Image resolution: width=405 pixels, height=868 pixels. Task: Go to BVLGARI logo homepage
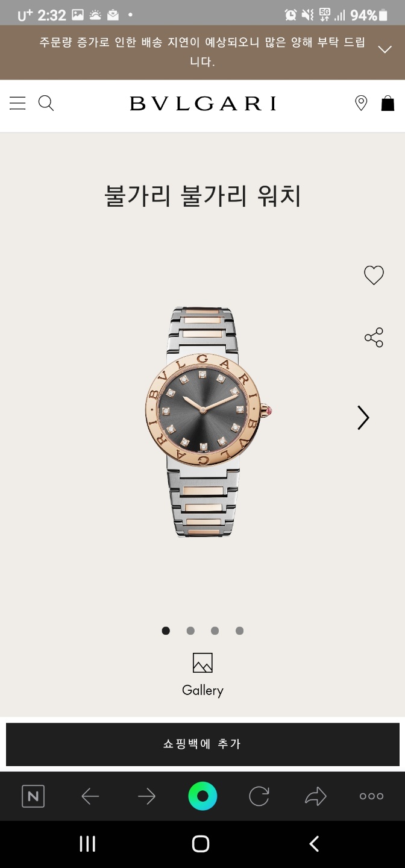tap(203, 104)
